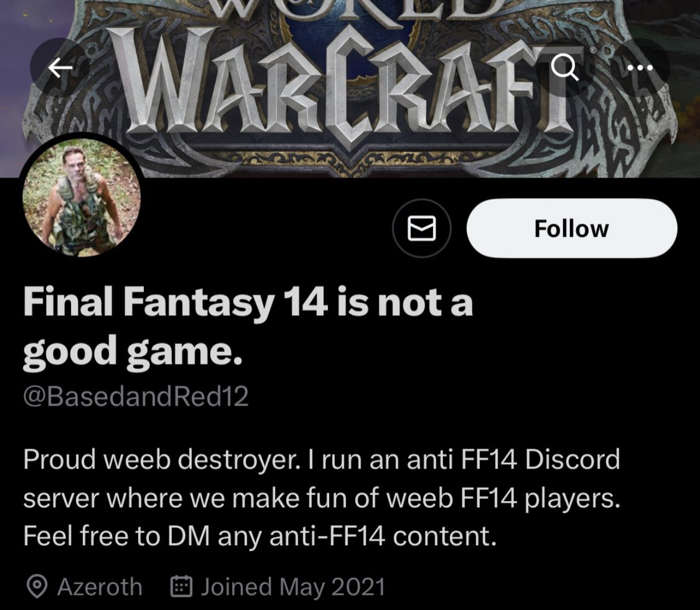
Task: Tap the Joined May 2021 text
Action: point(293,587)
